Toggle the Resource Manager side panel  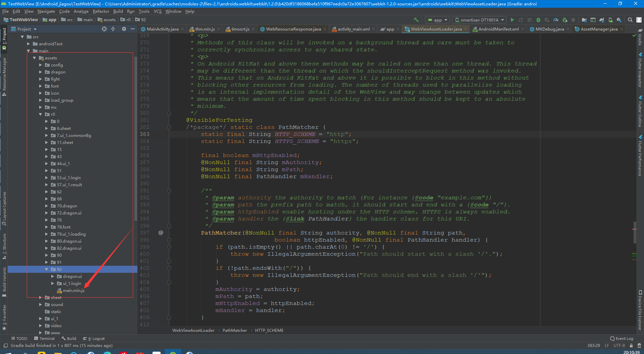point(4,77)
